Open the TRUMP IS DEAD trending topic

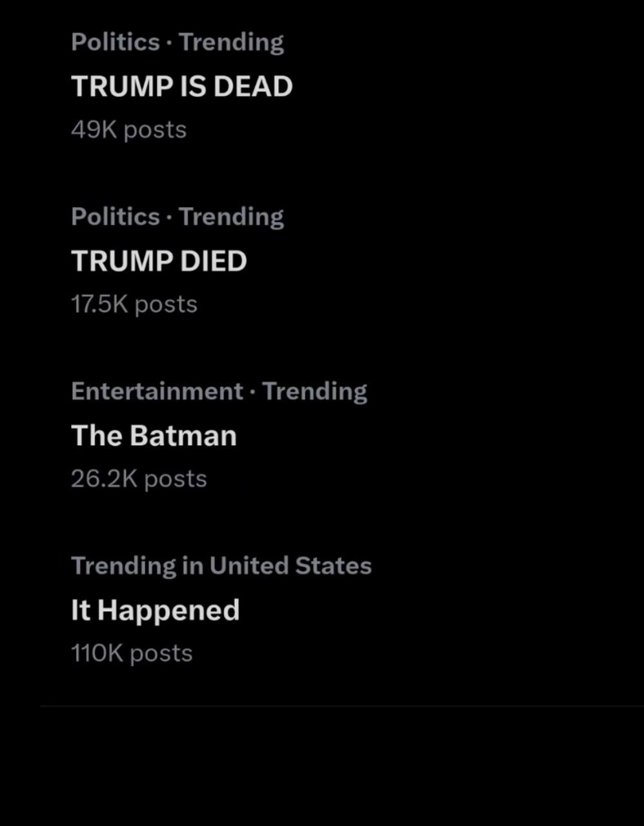pos(181,86)
